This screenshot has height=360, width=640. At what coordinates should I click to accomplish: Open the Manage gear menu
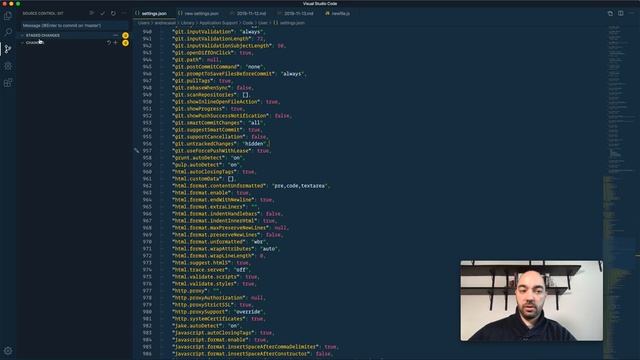point(8,351)
